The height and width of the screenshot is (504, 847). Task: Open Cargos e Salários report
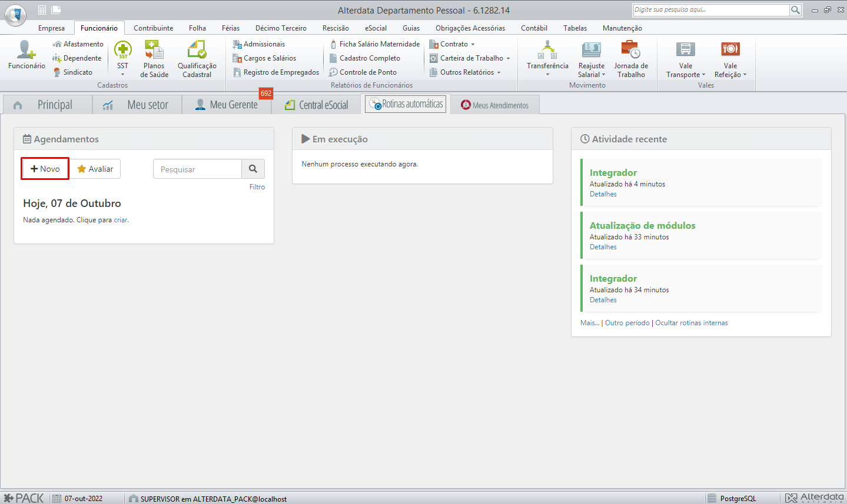264,58
